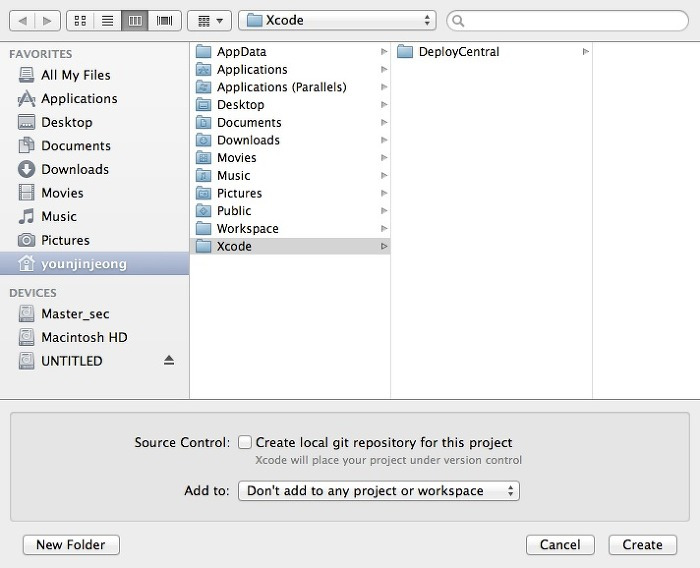Select Documents in Favorites sidebar

click(x=95, y=146)
